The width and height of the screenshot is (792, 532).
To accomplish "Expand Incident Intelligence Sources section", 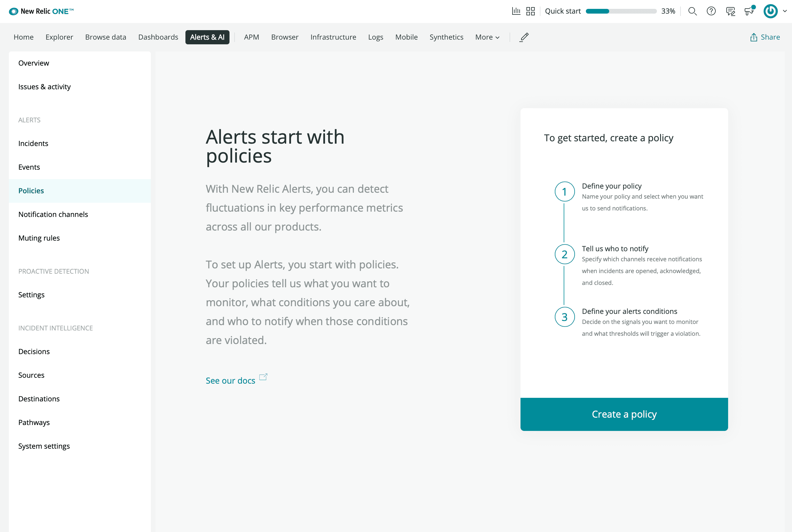I will (31, 375).
